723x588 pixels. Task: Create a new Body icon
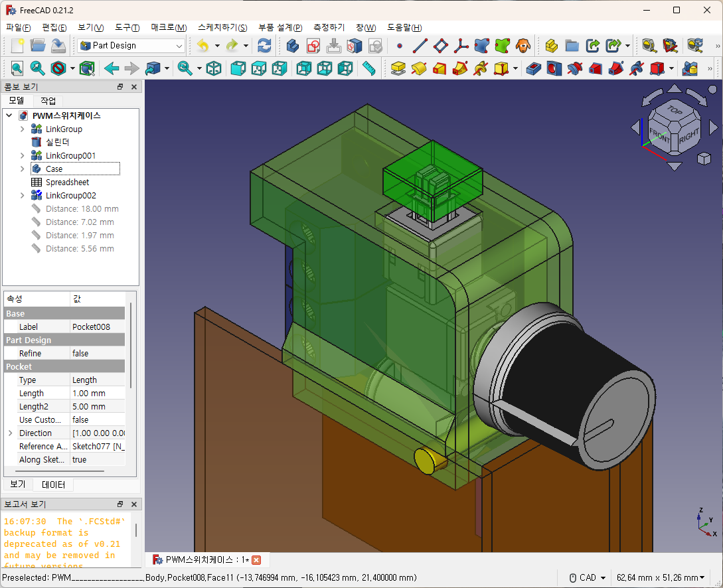[292, 46]
